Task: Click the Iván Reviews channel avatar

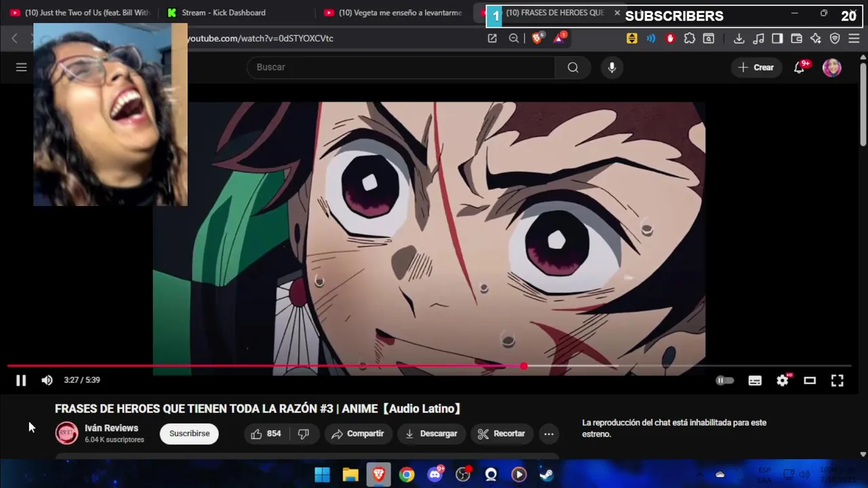Action: (x=66, y=433)
